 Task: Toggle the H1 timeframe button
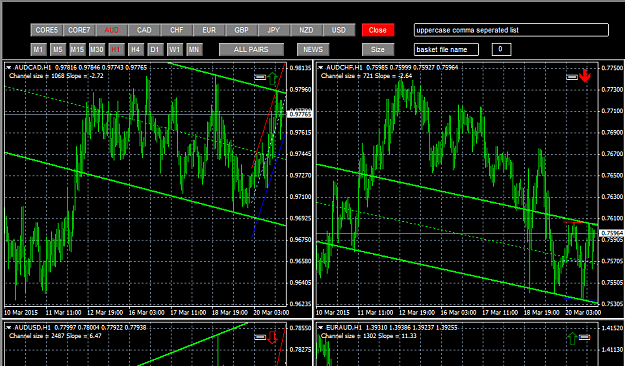click(x=116, y=49)
